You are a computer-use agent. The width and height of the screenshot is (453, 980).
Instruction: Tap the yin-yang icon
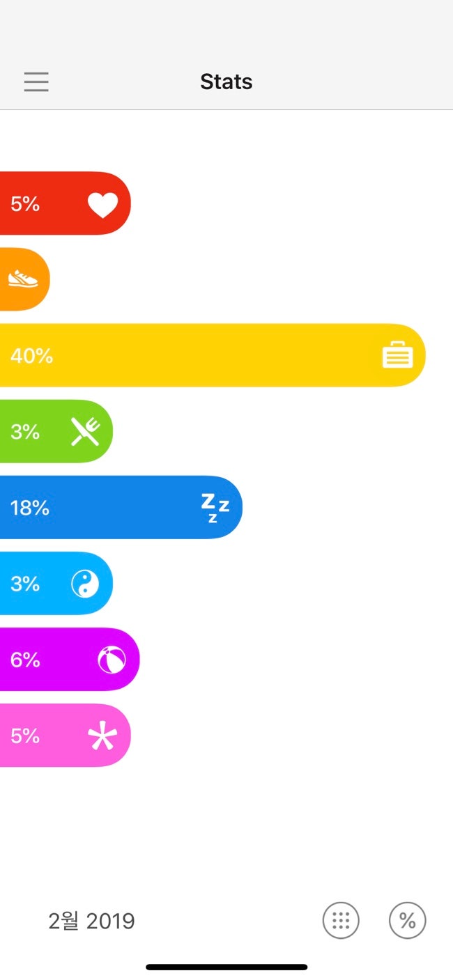tap(85, 584)
